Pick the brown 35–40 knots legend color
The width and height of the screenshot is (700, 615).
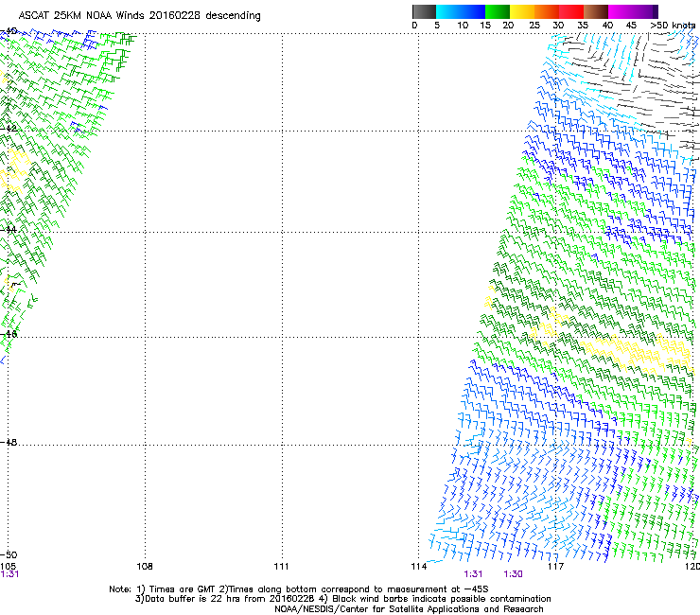(x=596, y=11)
